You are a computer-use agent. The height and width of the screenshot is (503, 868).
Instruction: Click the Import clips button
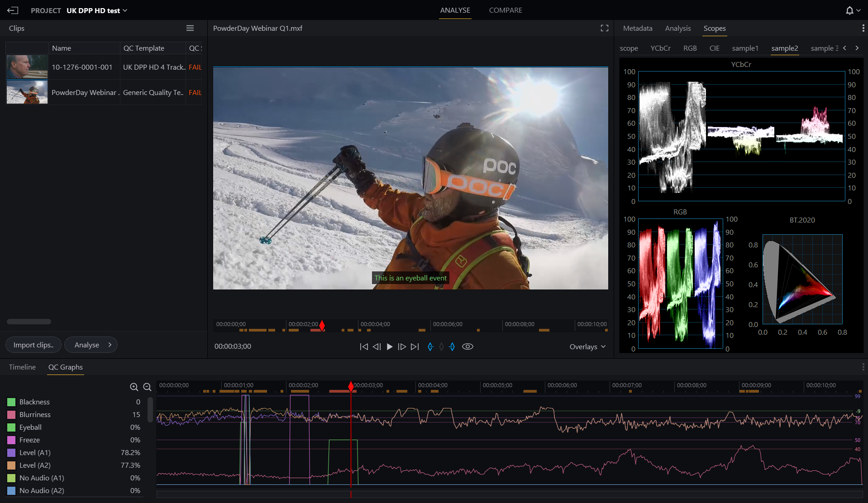pos(33,345)
